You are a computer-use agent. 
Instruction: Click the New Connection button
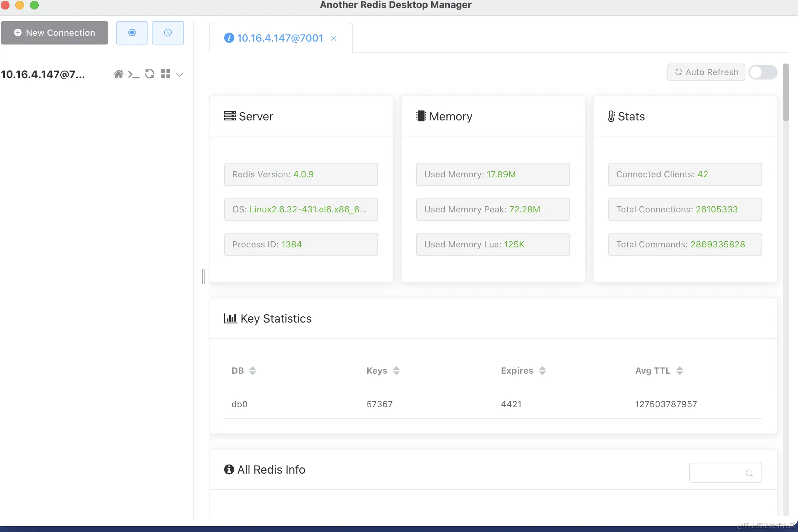click(x=54, y=33)
